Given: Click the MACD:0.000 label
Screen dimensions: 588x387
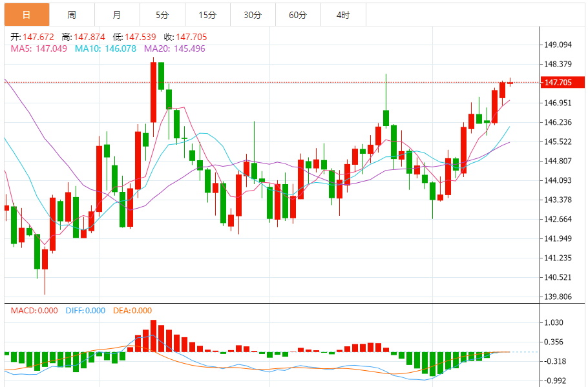Looking at the screenshot, I should pos(34,311).
